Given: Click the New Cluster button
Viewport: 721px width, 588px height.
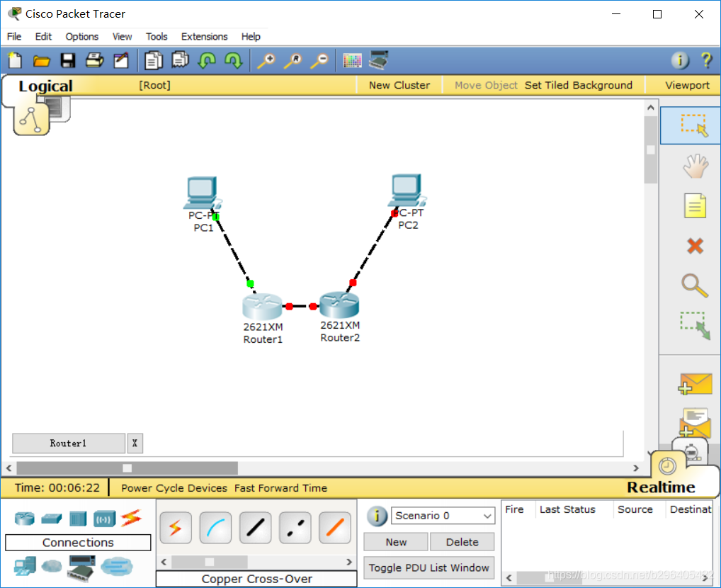Looking at the screenshot, I should coord(399,85).
